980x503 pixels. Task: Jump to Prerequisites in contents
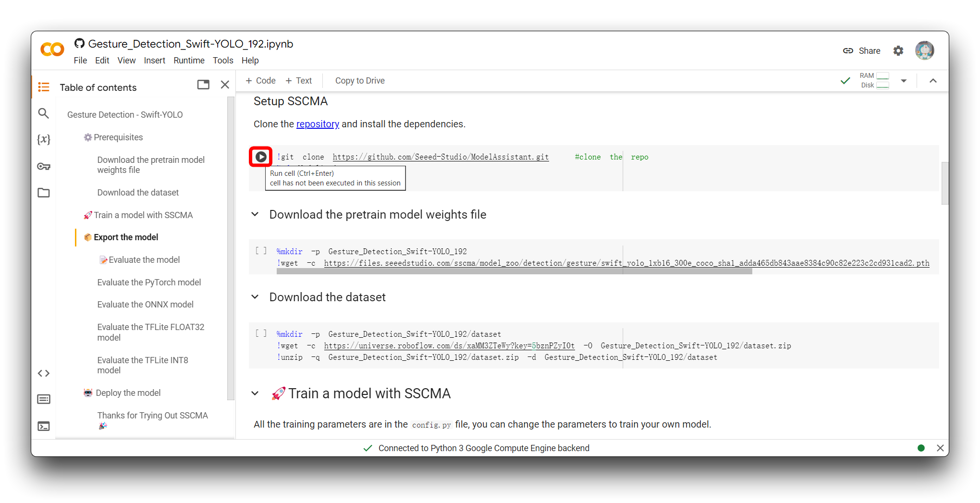tap(113, 137)
